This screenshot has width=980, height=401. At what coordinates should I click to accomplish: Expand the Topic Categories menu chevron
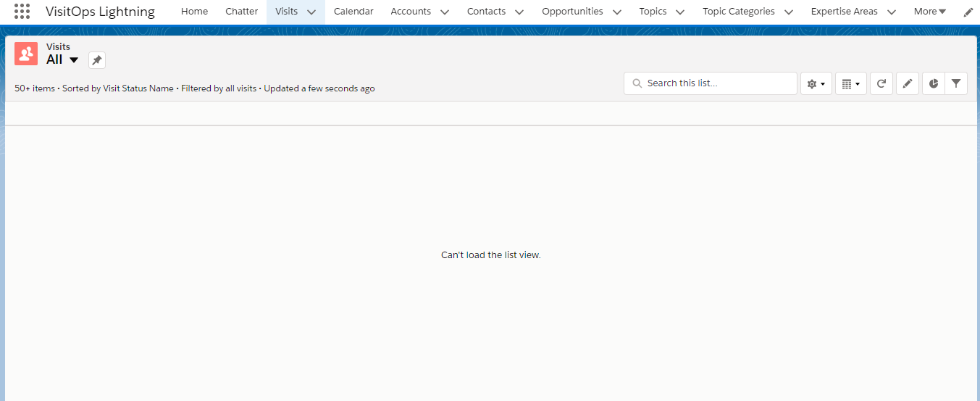(789, 12)
